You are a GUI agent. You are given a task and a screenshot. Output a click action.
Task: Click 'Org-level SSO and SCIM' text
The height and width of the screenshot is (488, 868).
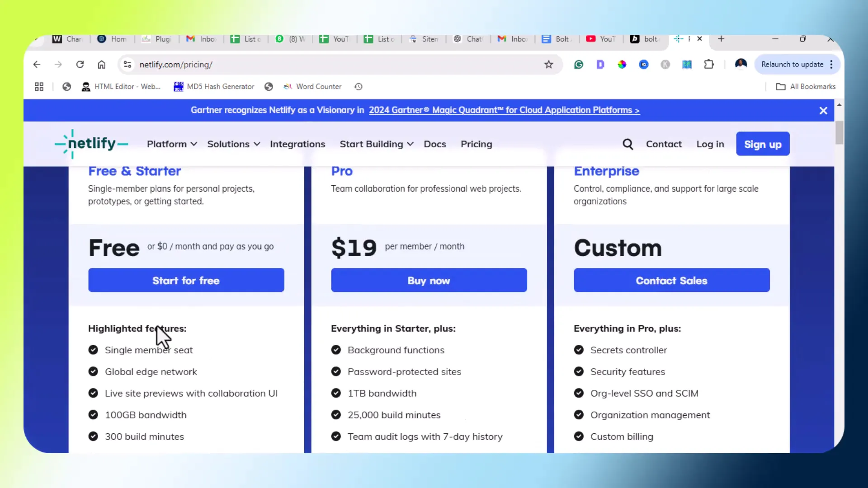click(x=644, y=393)
